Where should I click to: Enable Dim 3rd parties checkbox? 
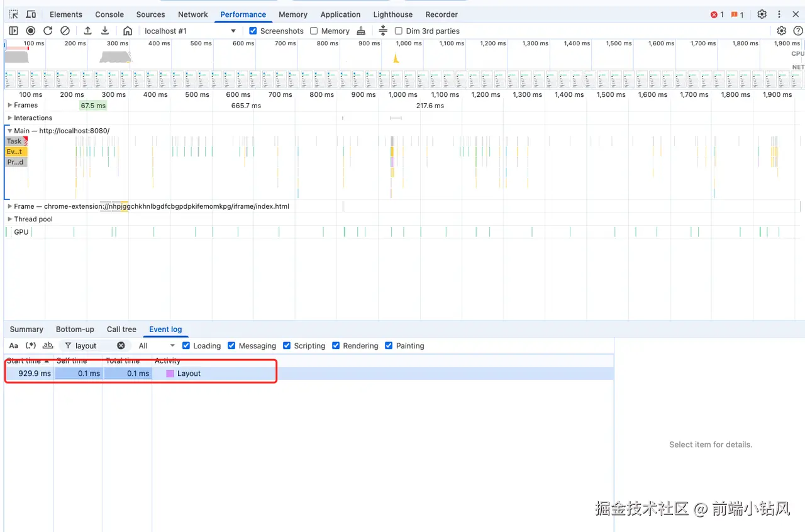point(398,31)
